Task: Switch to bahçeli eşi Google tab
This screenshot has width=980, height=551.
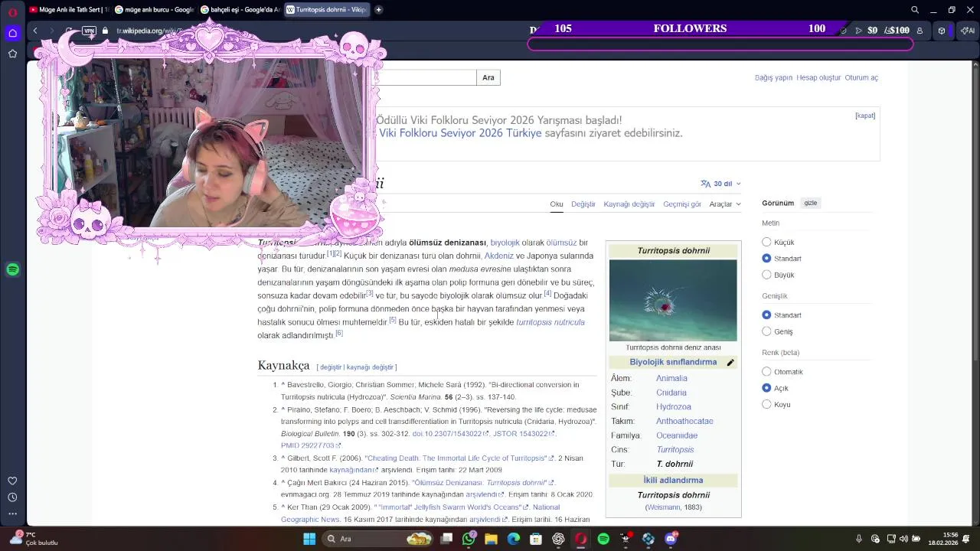Action: click(x=240, y=10)
